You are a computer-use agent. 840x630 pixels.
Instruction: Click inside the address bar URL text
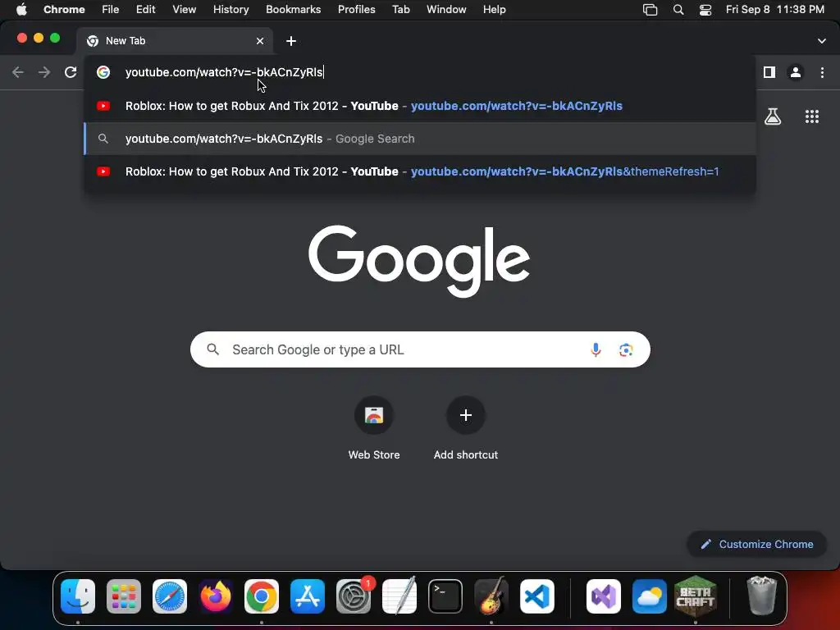224,72
